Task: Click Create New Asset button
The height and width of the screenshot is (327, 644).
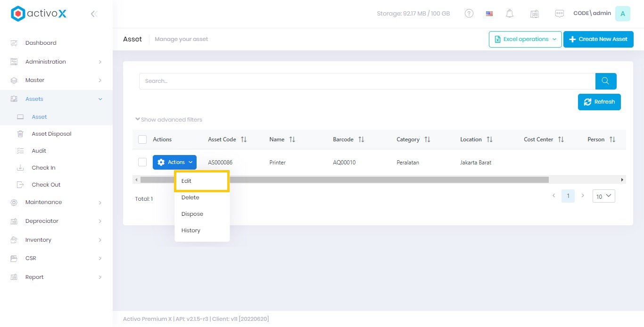Action: [598, 40]
